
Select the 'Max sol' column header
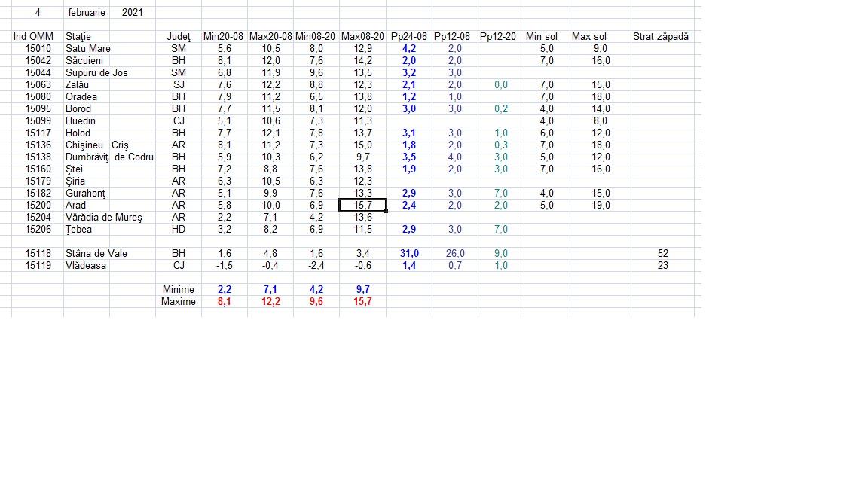600,36
